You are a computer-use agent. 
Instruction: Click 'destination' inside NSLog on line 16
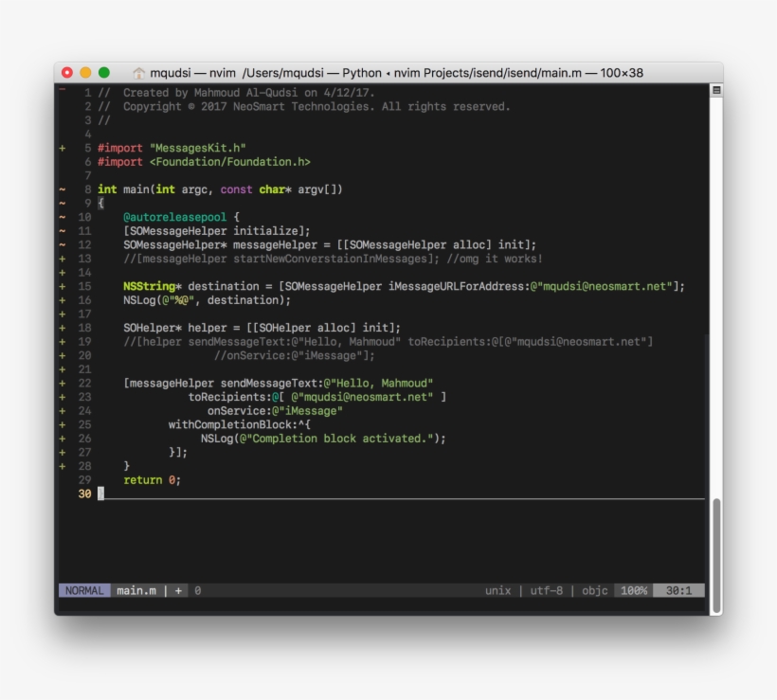(x=243, y=300)
